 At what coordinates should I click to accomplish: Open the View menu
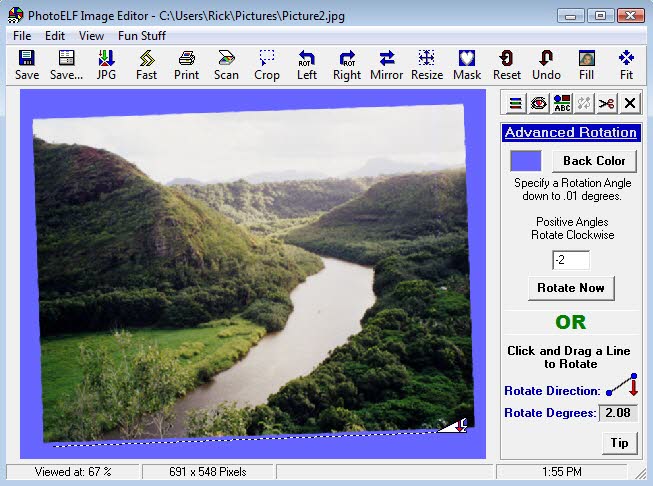(x=91, y=36)
